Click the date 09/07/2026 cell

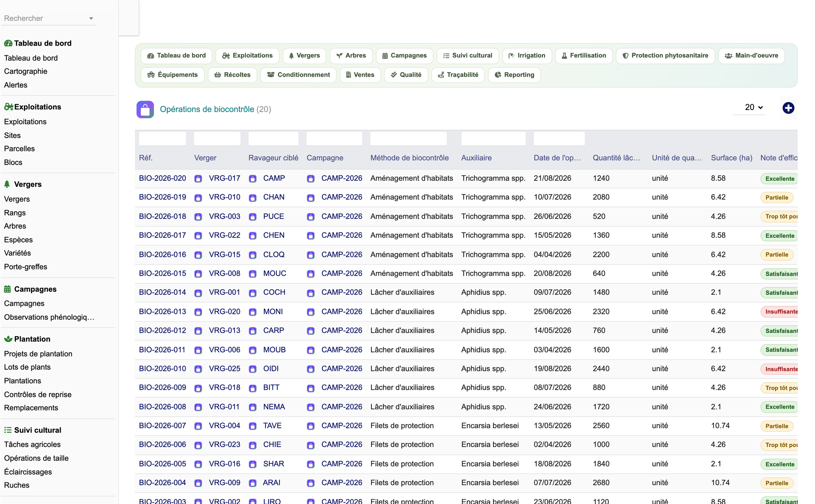552,292
